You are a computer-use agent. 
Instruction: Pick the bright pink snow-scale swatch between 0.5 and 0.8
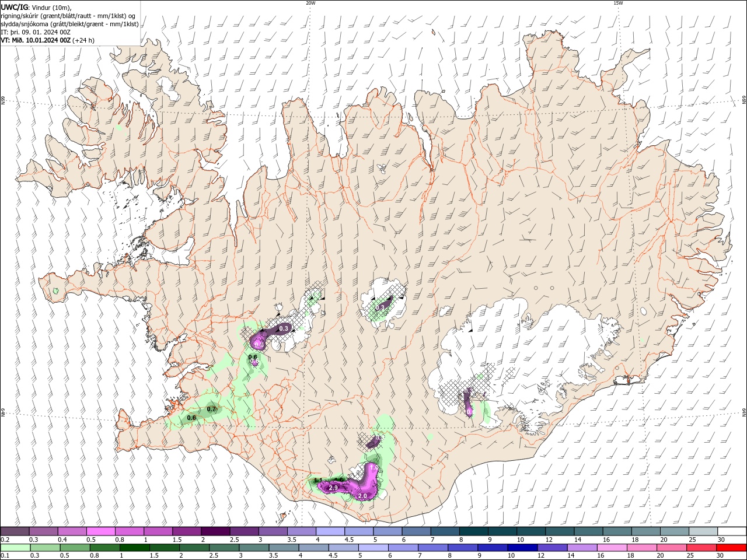point(100,531)
